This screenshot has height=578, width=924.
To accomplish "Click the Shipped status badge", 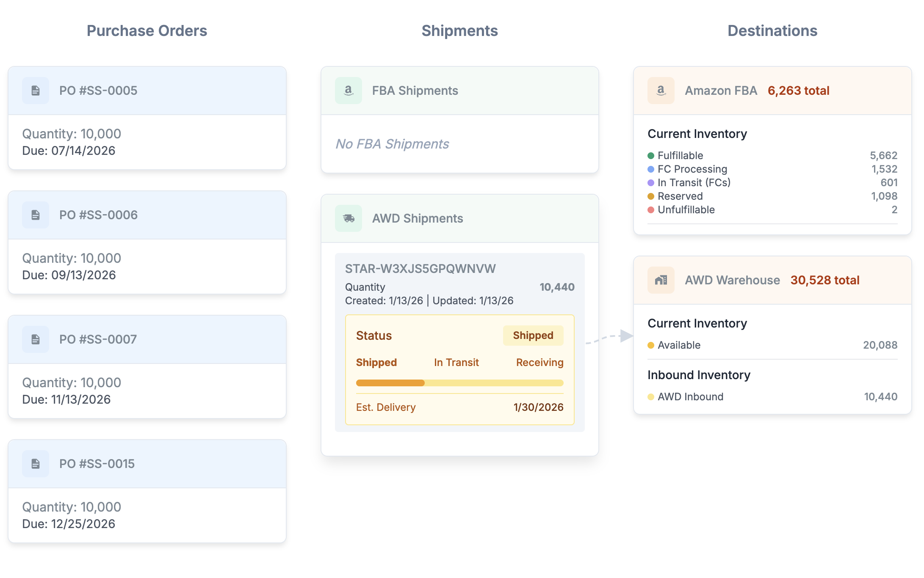I will 533,335.
